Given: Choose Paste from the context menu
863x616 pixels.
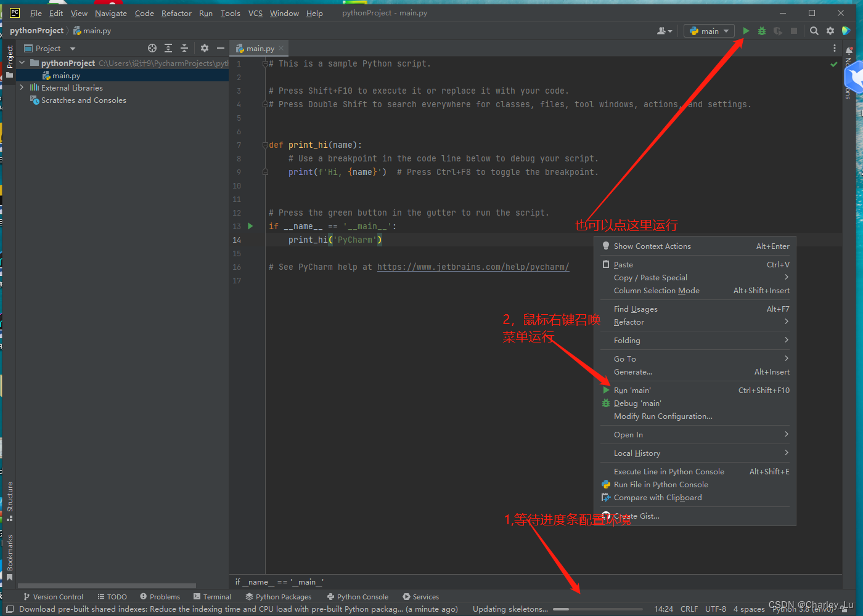Looking at the screenshot, I should (695, 264).
